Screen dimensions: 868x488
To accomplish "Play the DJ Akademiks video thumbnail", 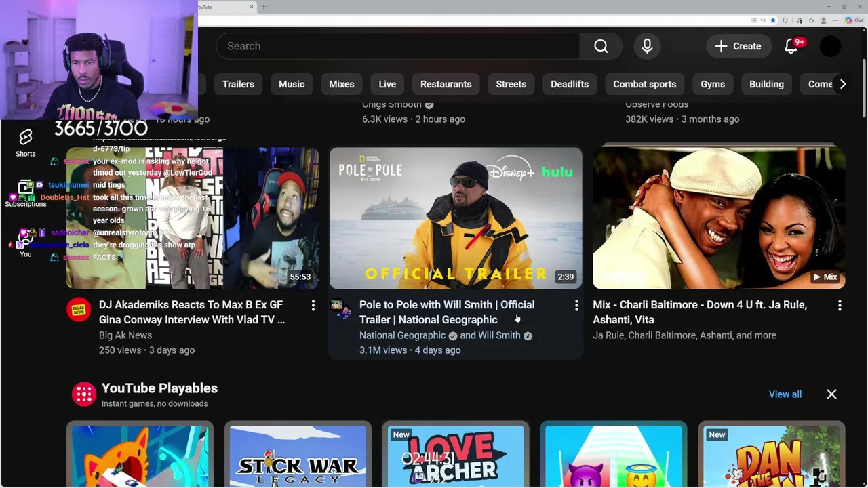I will (193, 218).
